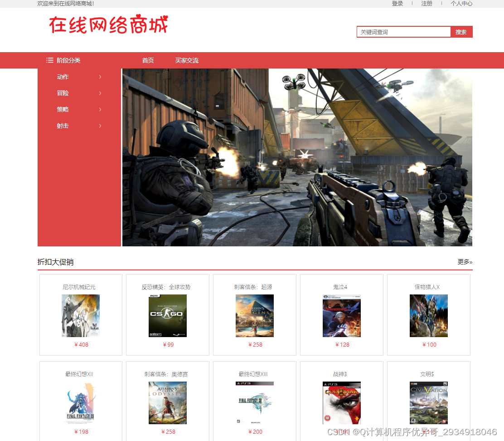
Task: Click the ￥128 price
Action: pyautogui.click(x=342, y=344)
